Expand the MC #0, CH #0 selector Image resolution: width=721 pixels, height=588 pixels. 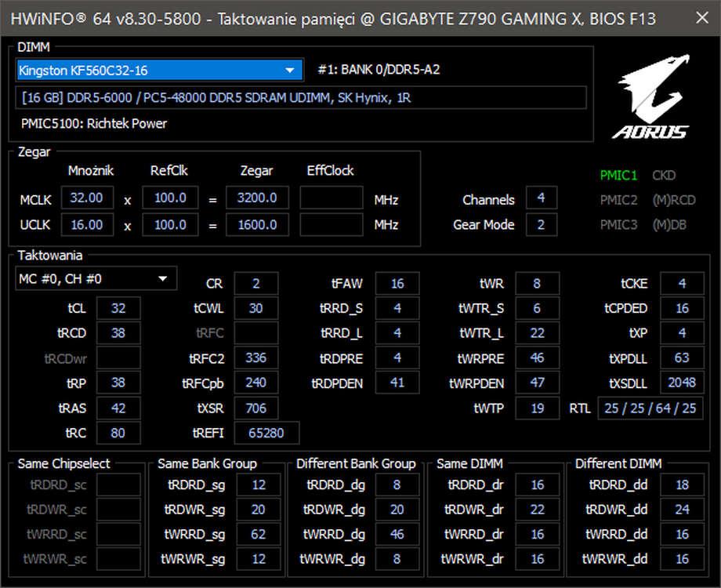pos(96,278)
